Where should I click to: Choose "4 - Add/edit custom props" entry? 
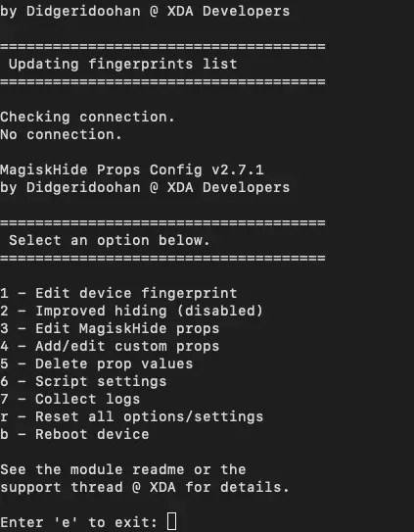(x=110, y=347)
